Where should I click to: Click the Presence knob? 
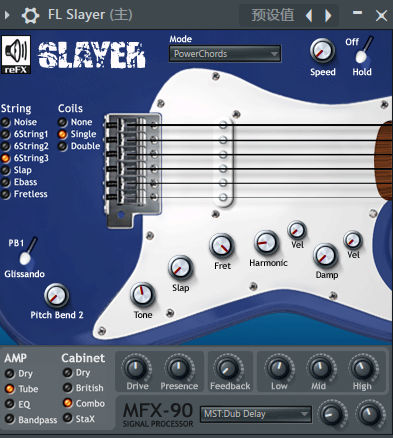point(179,368)
